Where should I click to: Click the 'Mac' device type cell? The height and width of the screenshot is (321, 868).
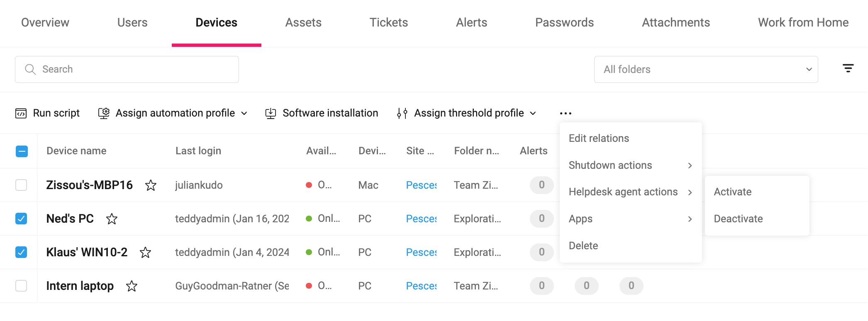pos(368,185)
